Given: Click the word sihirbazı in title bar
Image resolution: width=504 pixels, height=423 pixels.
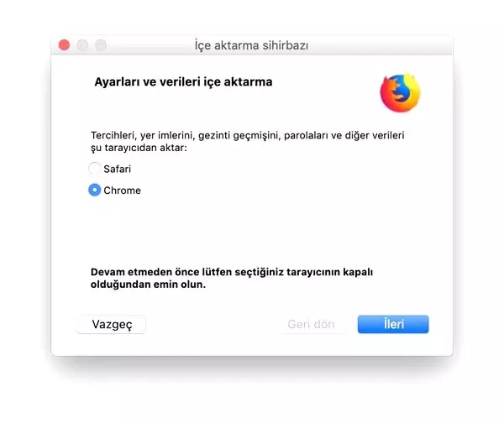Looking at the screenshot, I should coord(286,45).
